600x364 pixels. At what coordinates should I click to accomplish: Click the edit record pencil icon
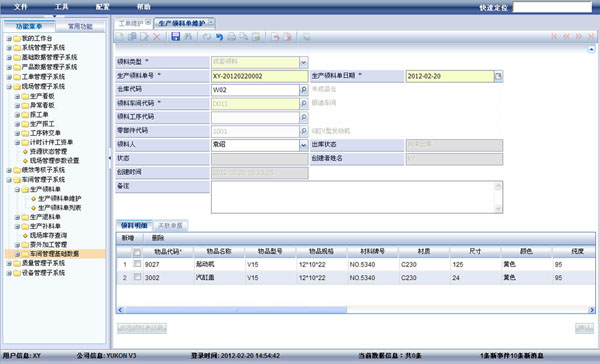[x=144, y=37]
